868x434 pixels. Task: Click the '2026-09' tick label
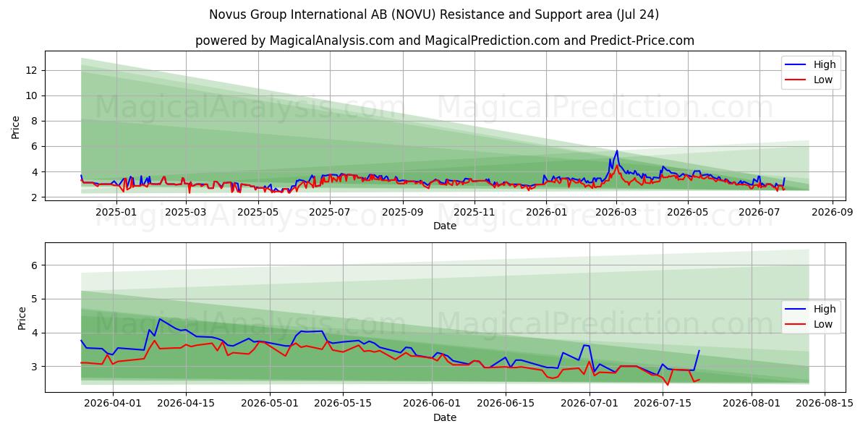click(833, 212)
